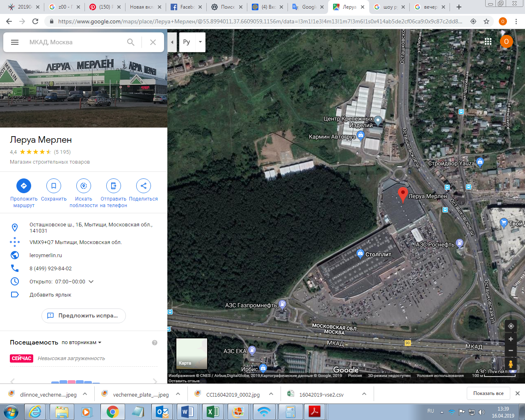Click the 'Предложить испра...' button
The width and height of the screenshot is (525, 420).
point(84,316)
